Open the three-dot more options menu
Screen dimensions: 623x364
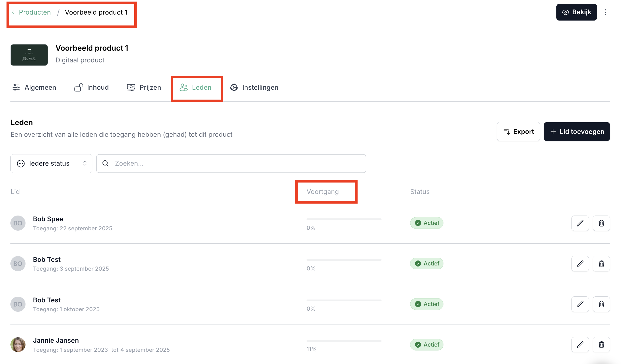point(605,12)
